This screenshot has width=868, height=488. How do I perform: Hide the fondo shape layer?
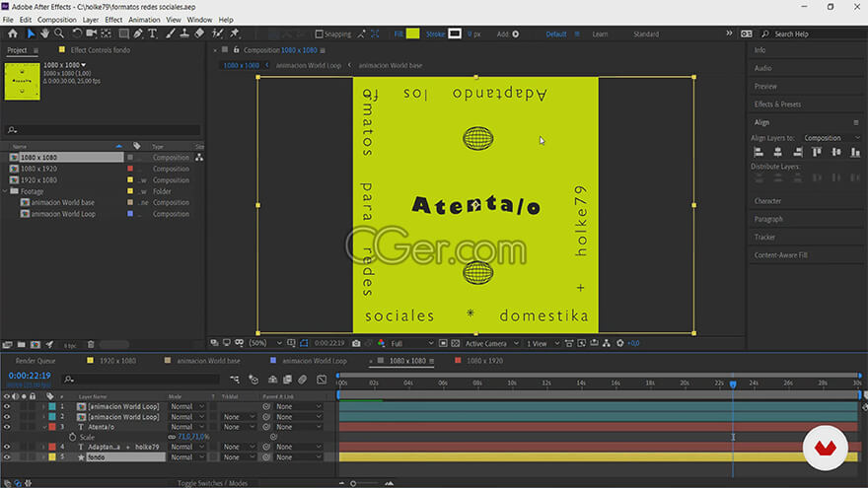tap(7, 457)
